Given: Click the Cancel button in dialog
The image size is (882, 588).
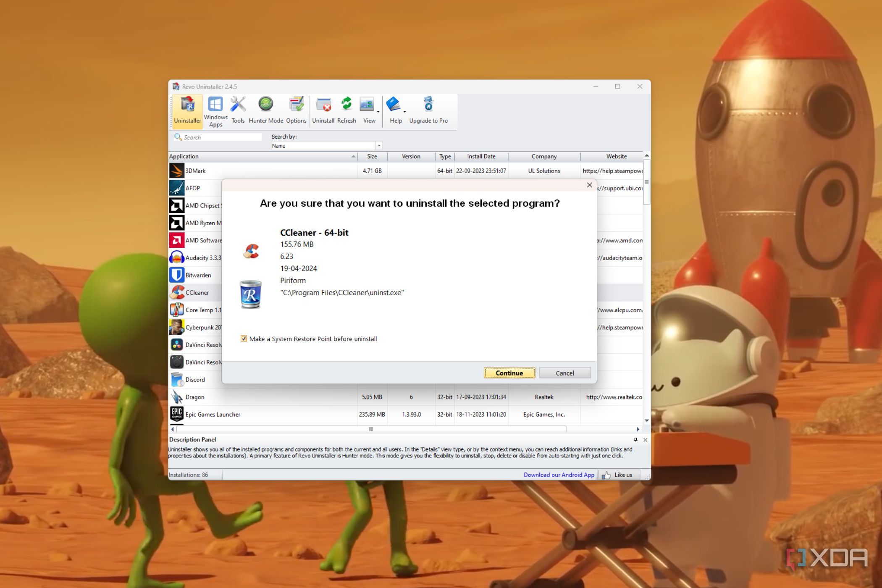Looking at the screenshot, I should coord(565,373).
